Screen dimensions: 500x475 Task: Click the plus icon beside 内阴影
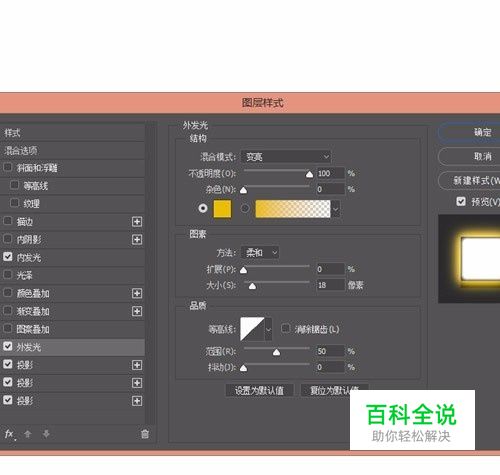pos(137,239)
